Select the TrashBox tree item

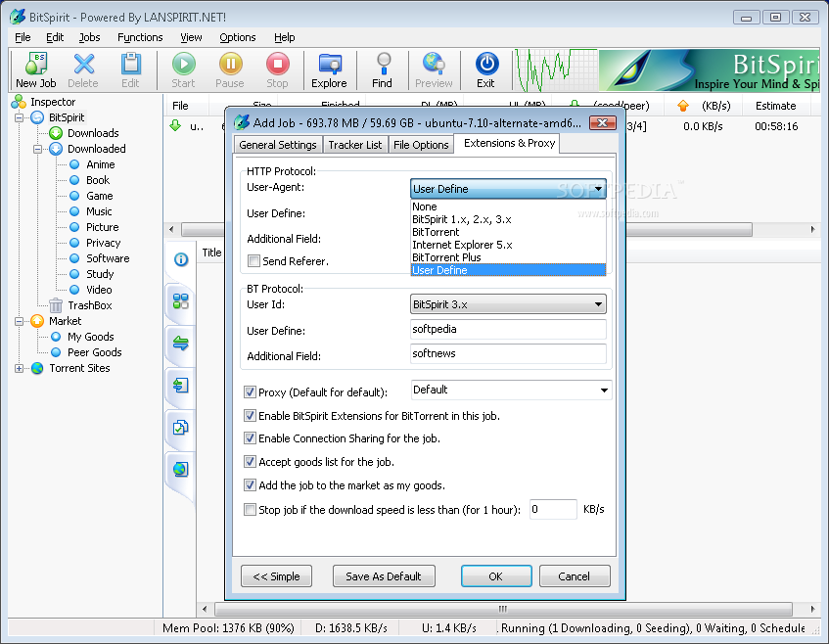tap(90, 305)
